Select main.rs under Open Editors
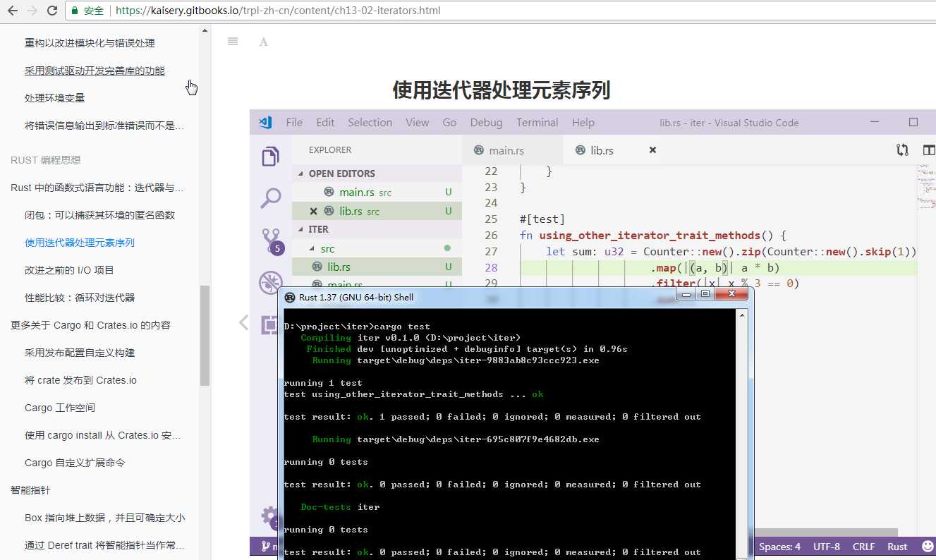Image resolution: width=936 pixels, height=560 pixels. [x=377, y=192]
